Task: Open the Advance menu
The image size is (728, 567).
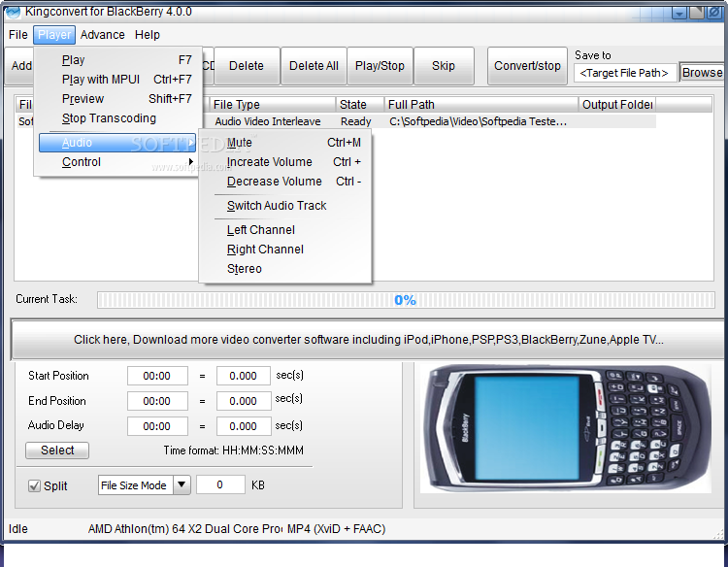Action: pos(102,35)
